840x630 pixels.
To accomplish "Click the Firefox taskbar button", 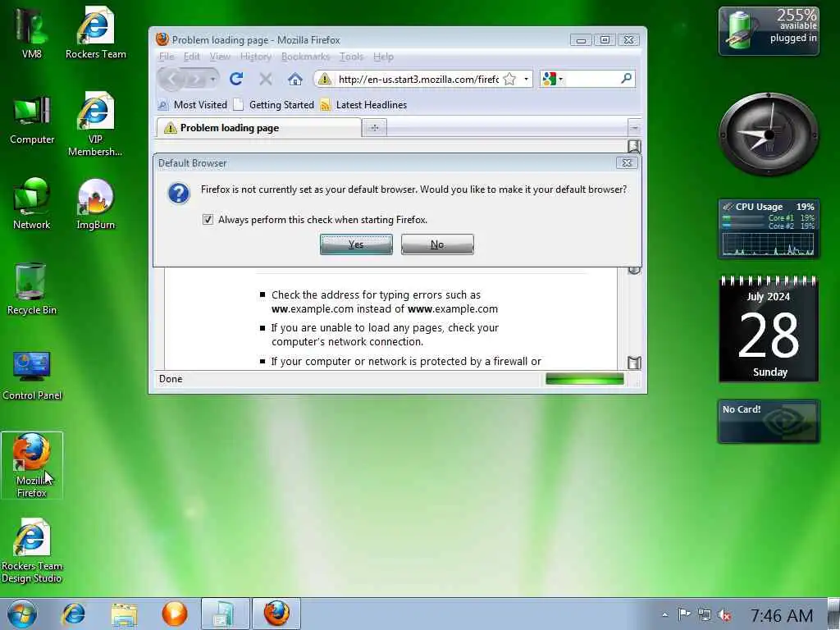I will 276,614.
